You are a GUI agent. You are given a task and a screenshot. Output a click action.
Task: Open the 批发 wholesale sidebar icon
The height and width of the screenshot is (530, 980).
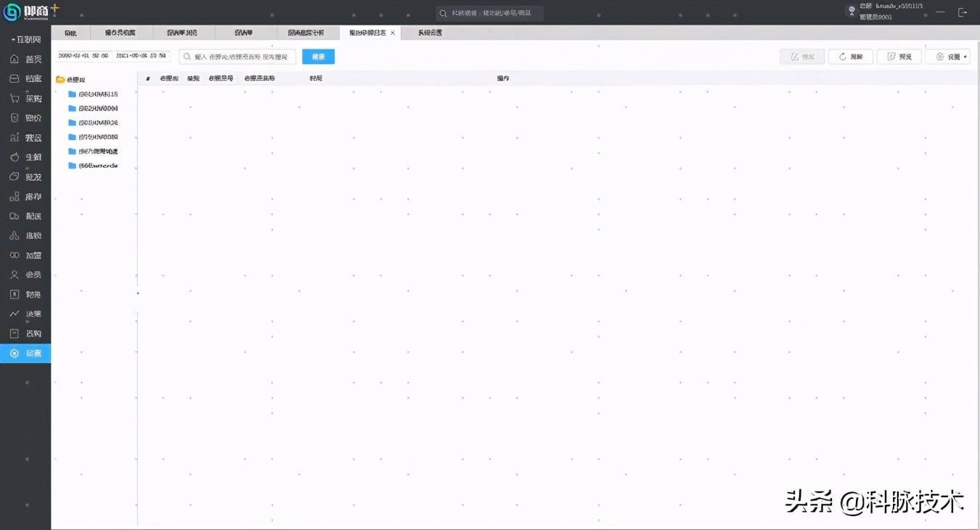[14, 176]
